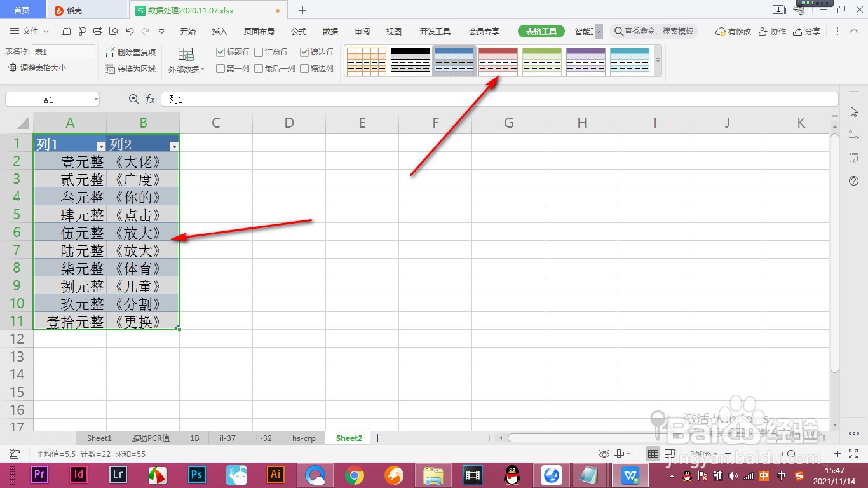Toggle the 汇总行 total row checkbox
This screenshot has width=868, height=488.
[x=259, y=52]
